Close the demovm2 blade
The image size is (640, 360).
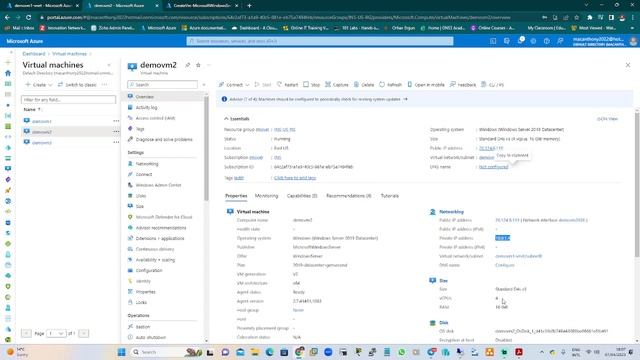click(628, 65)
